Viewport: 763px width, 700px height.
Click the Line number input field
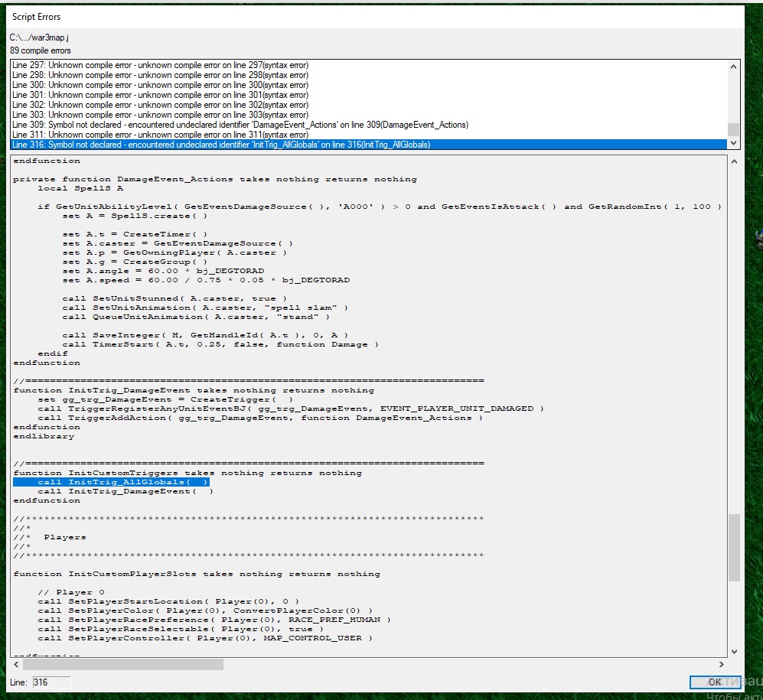click(51, 682)
